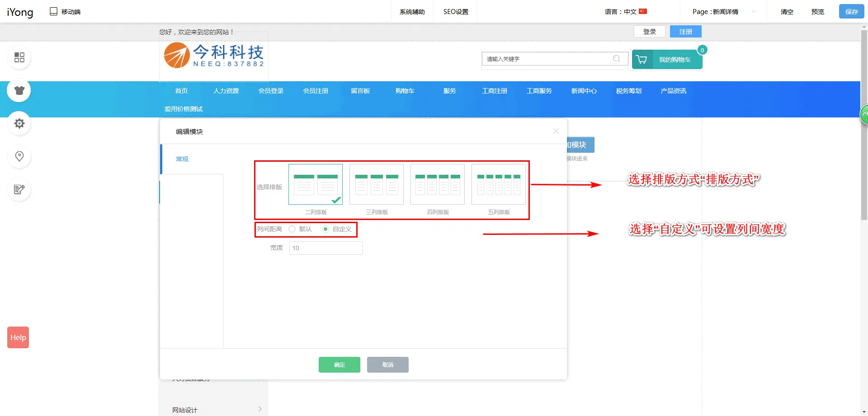868x416 pixels.
Task: Click the 宽度 width input field
Action: [x=326, y=248]
